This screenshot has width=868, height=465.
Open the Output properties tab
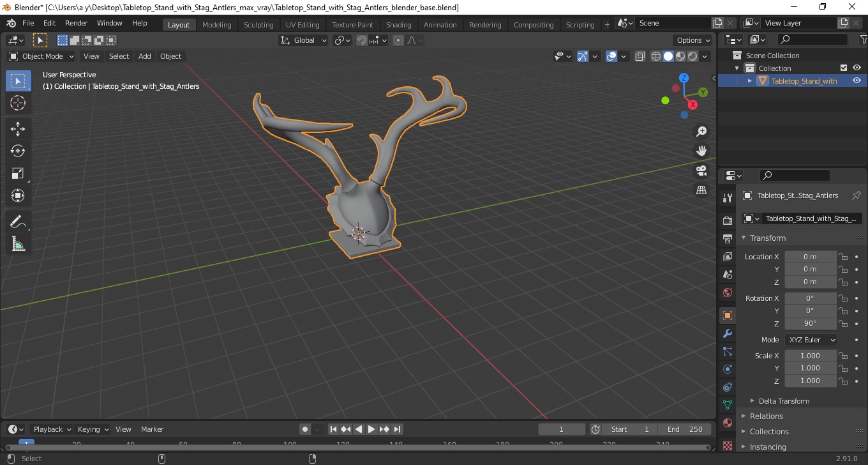click(727, 239)
